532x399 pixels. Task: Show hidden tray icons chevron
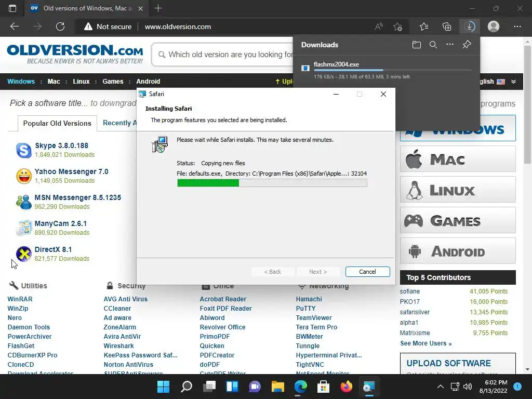[x=441, y=387]
